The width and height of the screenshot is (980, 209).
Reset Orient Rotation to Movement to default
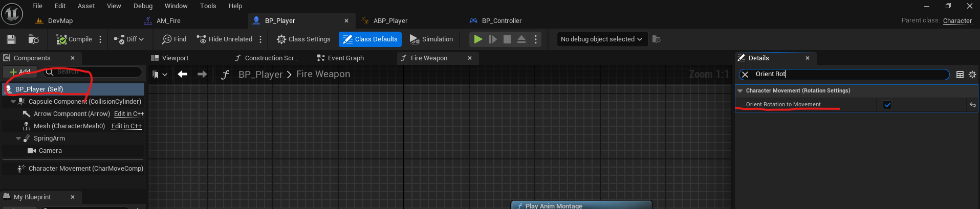point(972,105)
